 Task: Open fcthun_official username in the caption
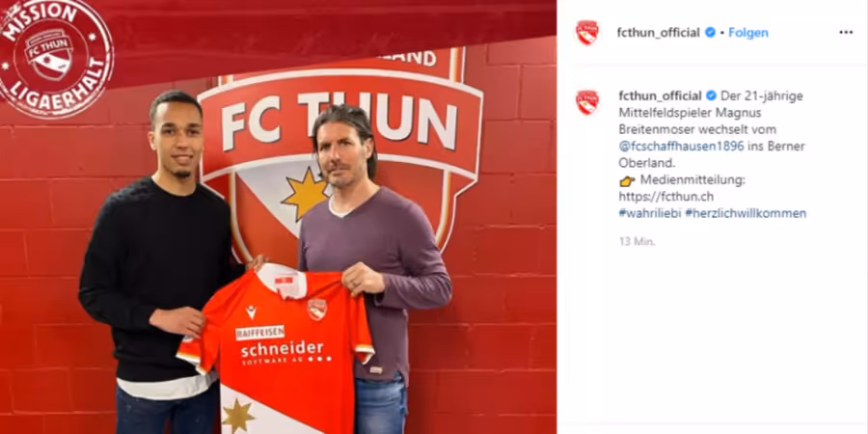pyautogui.click(x=660, y=95)
